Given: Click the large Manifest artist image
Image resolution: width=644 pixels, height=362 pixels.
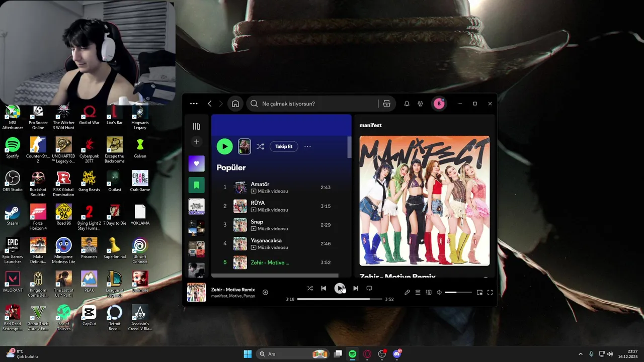Looking at the screenshot, I should pos(424,201).
